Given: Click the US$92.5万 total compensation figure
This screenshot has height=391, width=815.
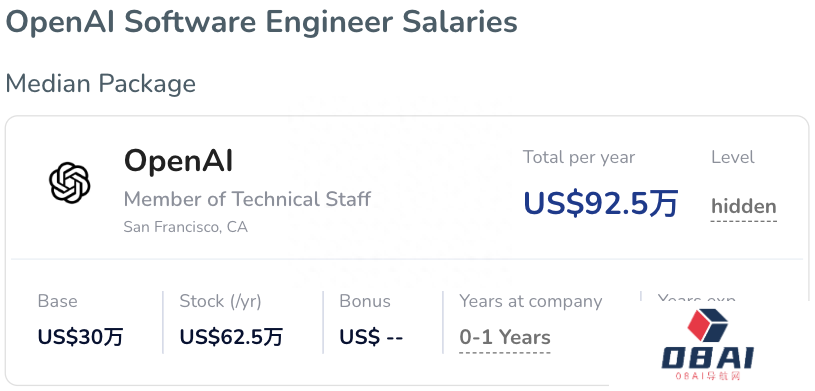Looking at the screenshot, I should pos(601,203).
